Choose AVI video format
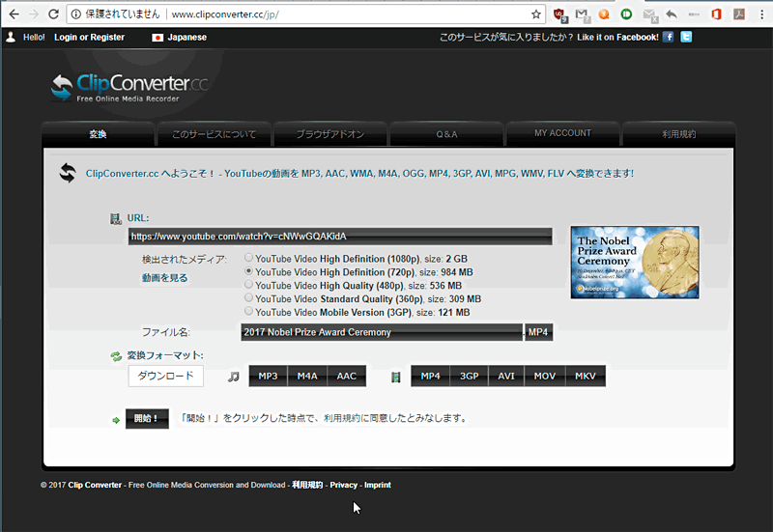773x532 pixels. pos(506,376)
